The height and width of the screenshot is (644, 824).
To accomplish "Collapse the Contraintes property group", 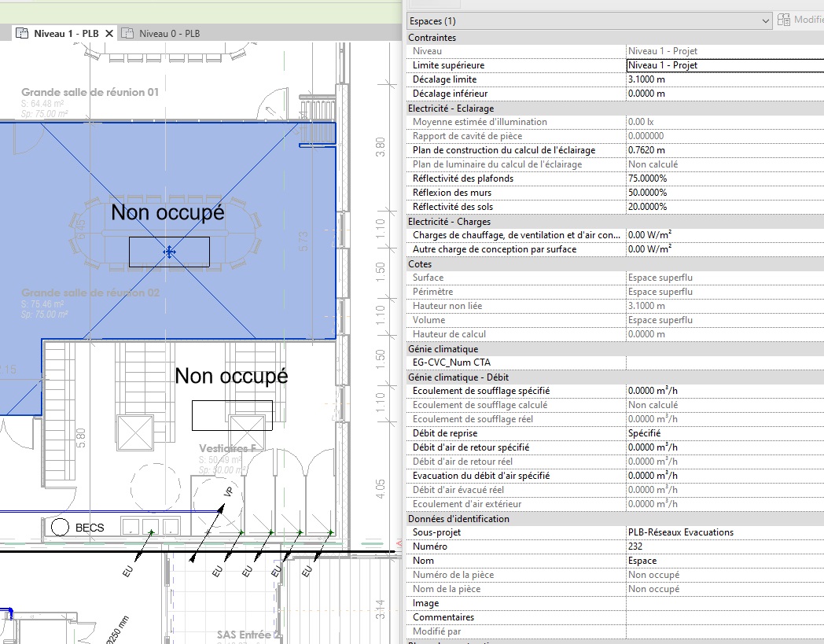I will click(432, 38).
